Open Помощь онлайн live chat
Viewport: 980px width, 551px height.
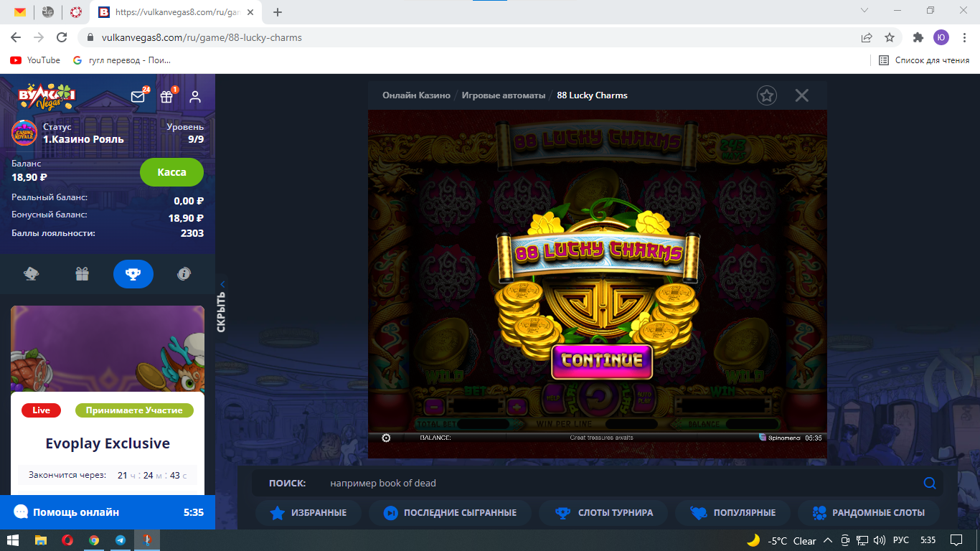click(108, 512)
